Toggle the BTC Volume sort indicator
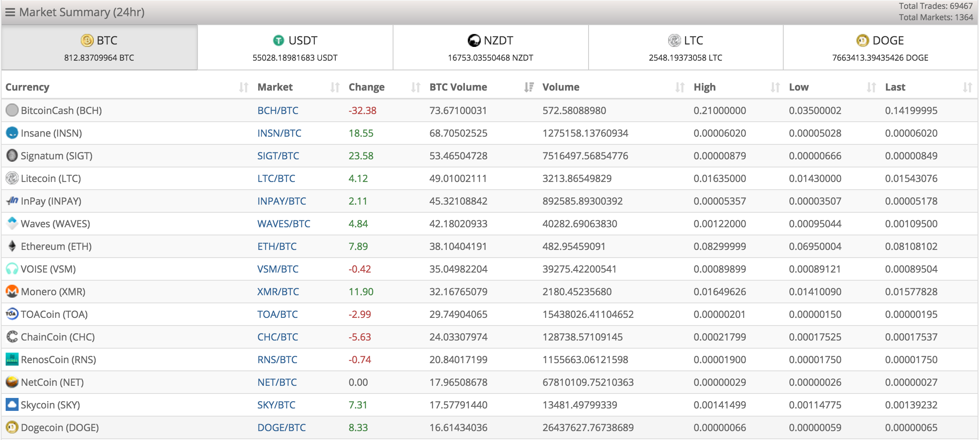 [x=529, y=87]
